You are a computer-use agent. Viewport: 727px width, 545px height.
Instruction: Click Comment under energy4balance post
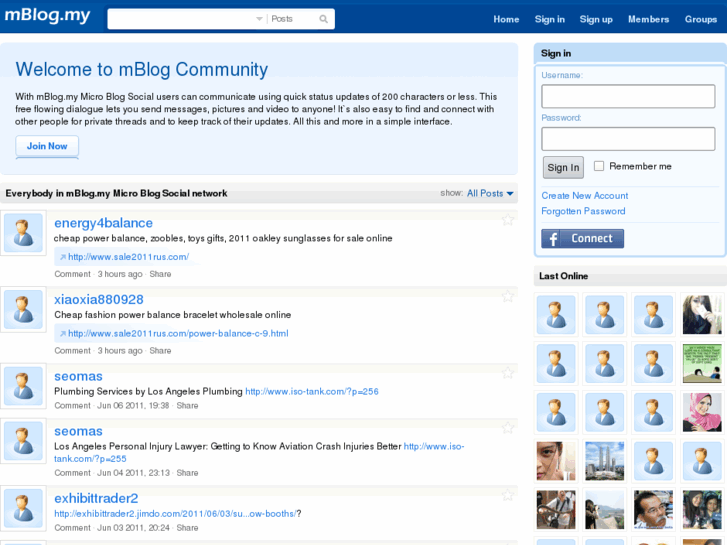click(72, 274)
